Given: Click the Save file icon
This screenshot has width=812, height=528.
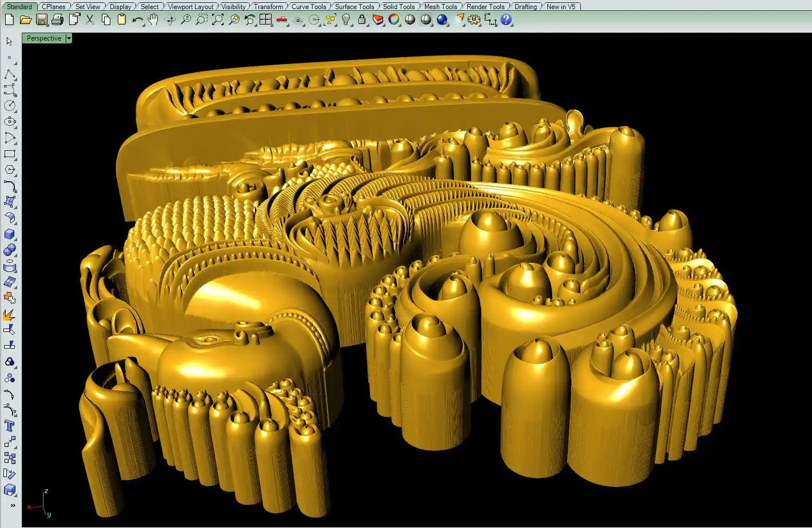Looking at the screenshot, I should pos(41,20).
